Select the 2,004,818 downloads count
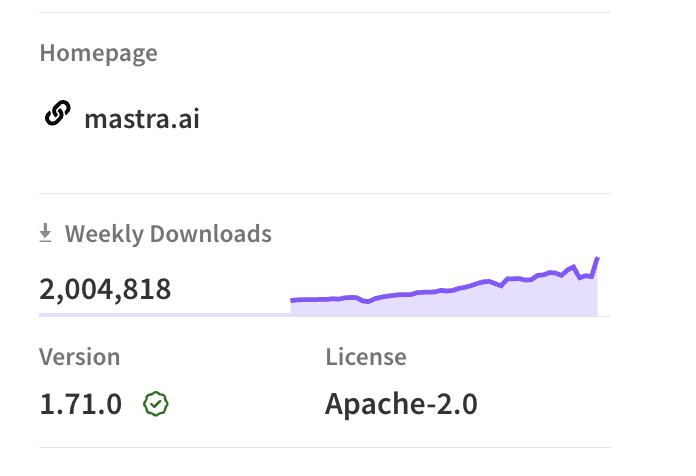 tap(105, 290)
